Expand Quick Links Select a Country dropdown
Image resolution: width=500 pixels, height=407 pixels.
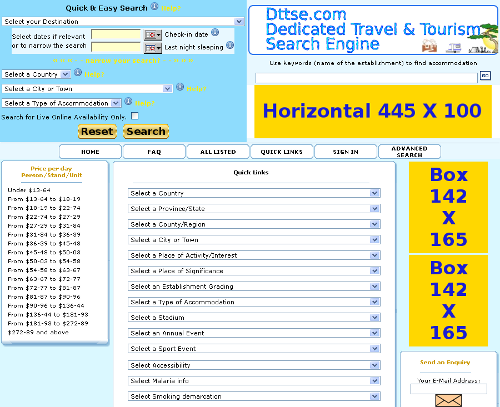(x=254, y=193)
